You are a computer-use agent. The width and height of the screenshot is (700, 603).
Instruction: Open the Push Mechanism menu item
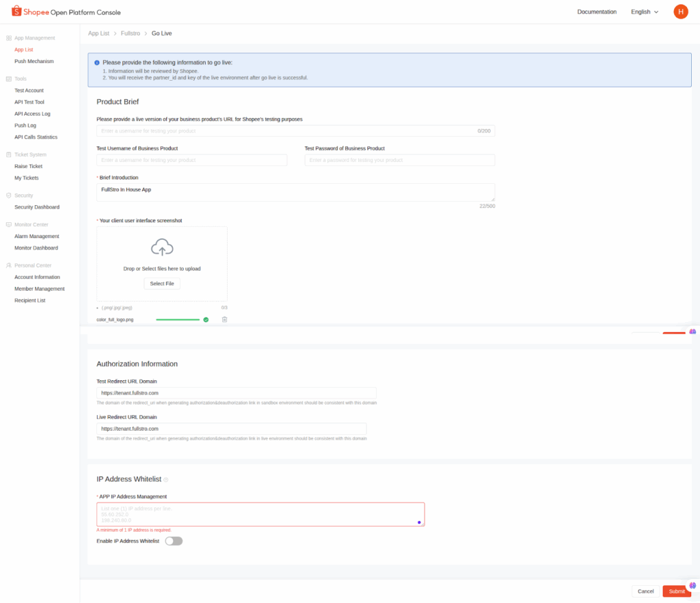coord(33,62)
